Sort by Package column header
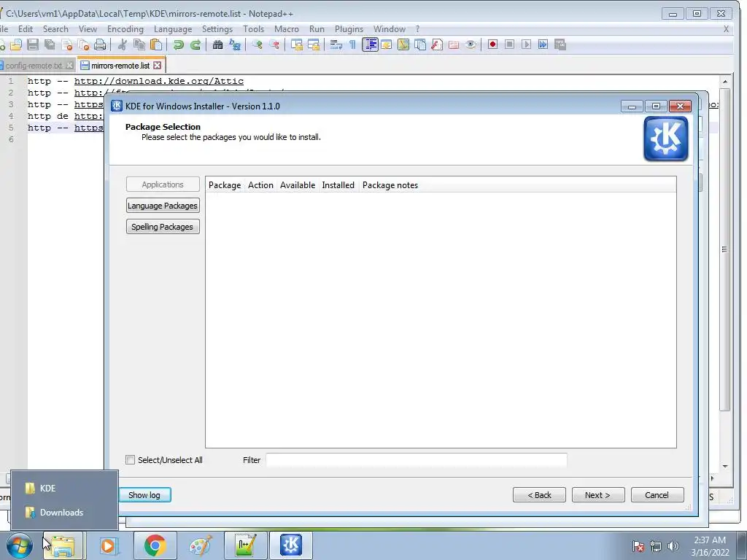 (225, 185)
